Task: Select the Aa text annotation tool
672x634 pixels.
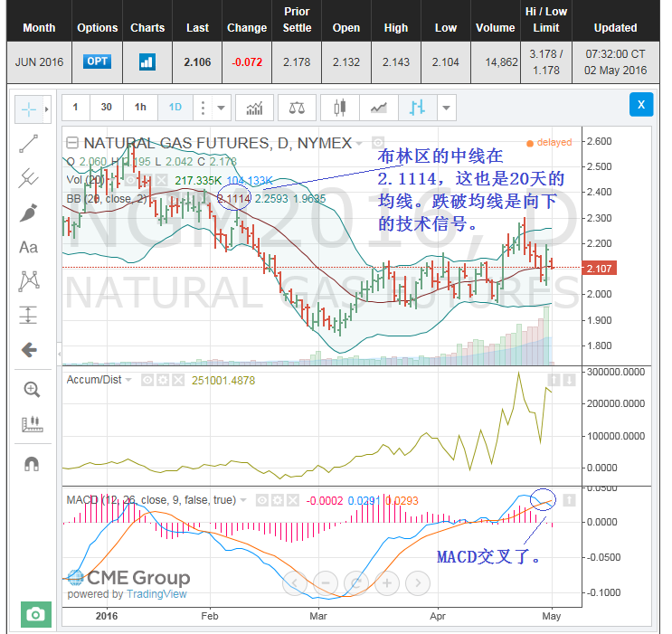Action: (x=29, y=247)
